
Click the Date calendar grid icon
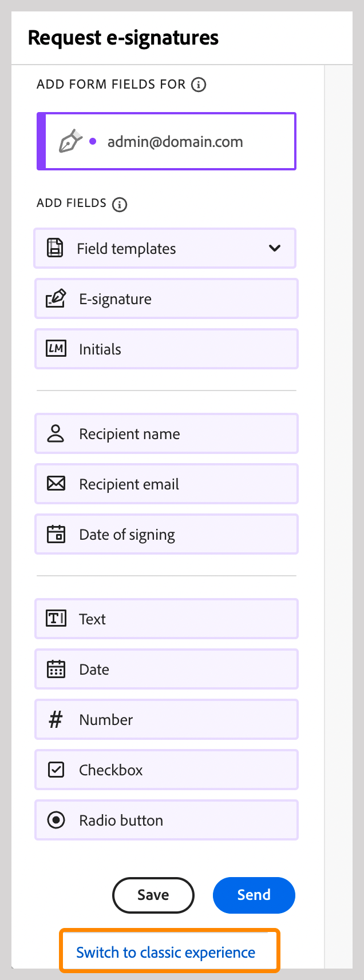coord(56,669)
